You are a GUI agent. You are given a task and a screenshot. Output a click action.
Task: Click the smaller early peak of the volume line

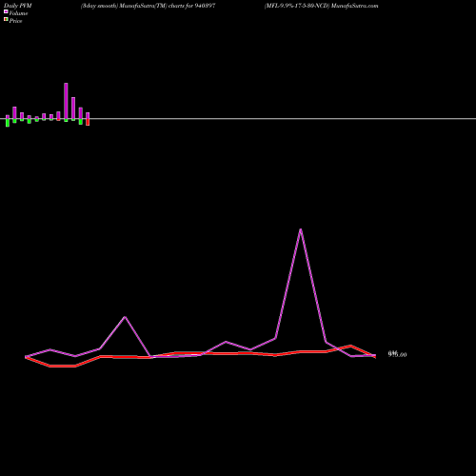click(x=125, y=317)
